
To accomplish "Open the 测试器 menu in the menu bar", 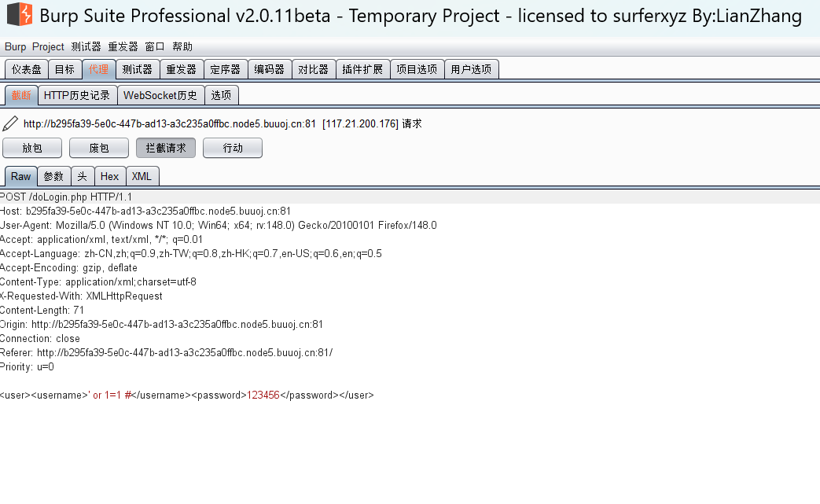I will pyautogui.click(x=86, y=46).
